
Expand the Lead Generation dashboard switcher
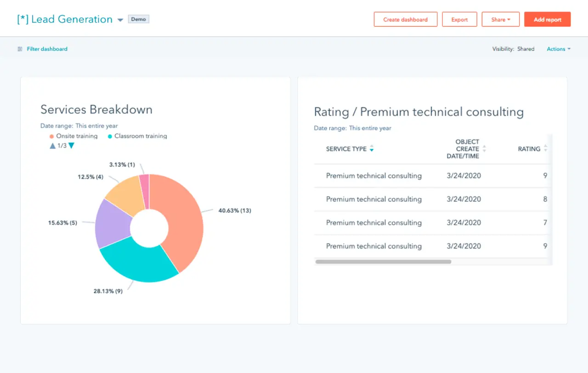(120, 20)
